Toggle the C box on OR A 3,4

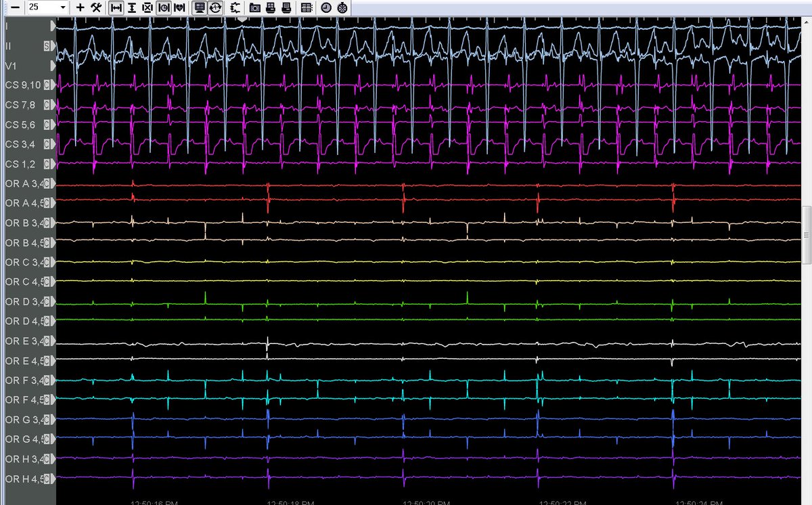pyautogui.click(x=47, y=183)
